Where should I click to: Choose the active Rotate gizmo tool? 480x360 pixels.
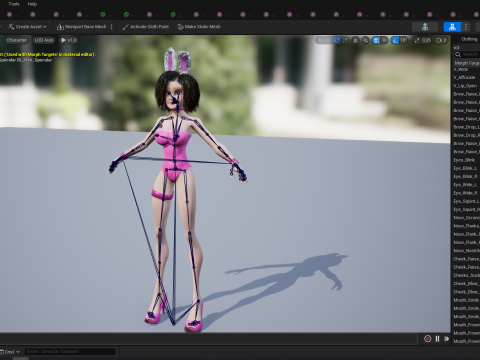click(337, 40)
